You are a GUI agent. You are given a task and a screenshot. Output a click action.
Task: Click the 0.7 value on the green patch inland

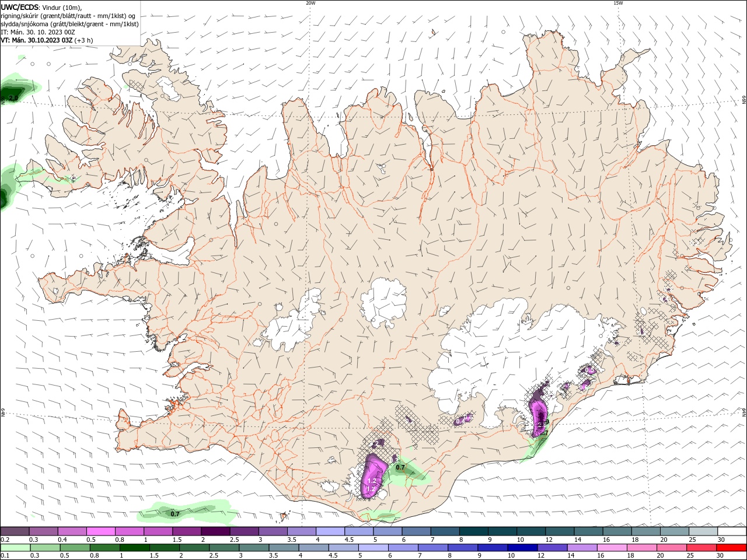point(400,467)
